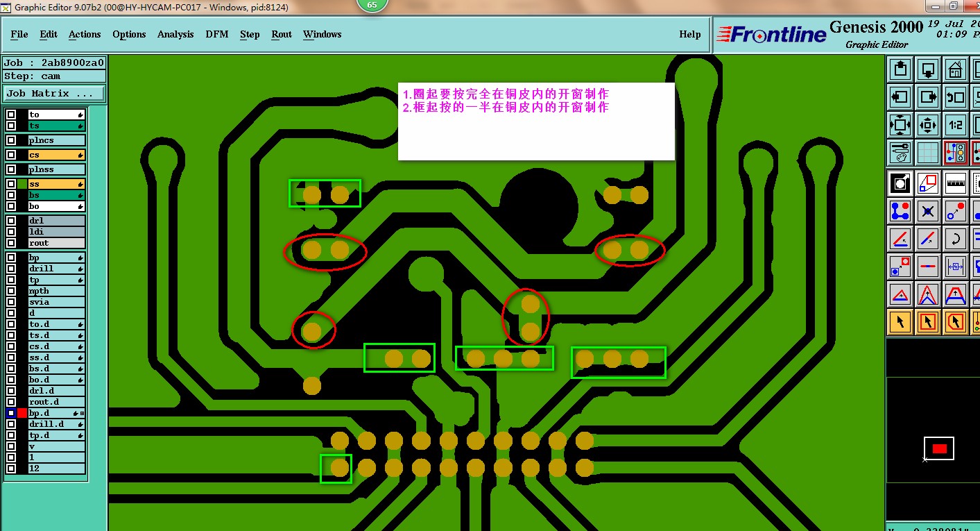Select the red-blue squares zoom-area icon
Screen dimensions: 980x531
pos(928,183)
